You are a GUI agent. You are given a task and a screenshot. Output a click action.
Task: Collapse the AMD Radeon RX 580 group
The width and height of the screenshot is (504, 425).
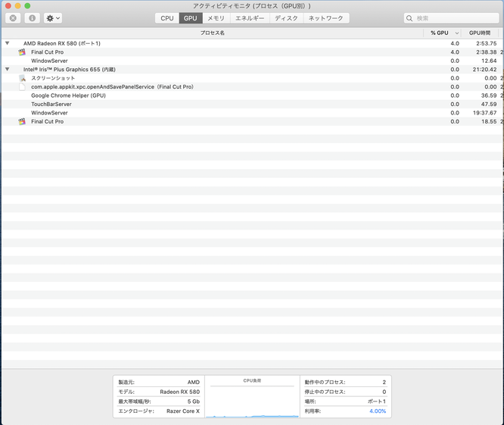pos(7,43)
